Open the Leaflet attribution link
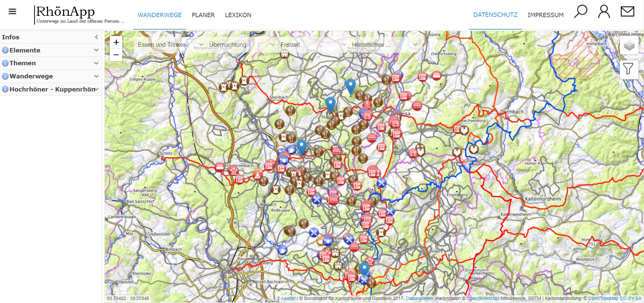The image size is (644, 303). [288, 298]
